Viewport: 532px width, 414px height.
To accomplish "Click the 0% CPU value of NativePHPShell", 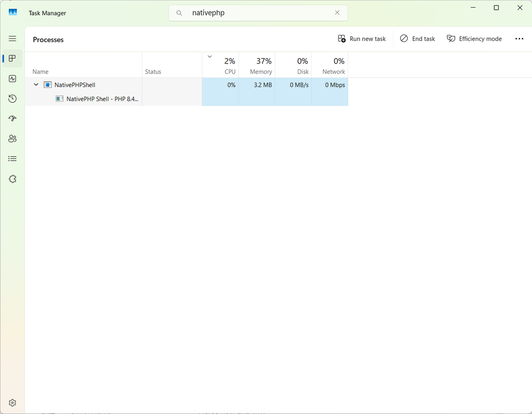I will (x=231, y=85).
